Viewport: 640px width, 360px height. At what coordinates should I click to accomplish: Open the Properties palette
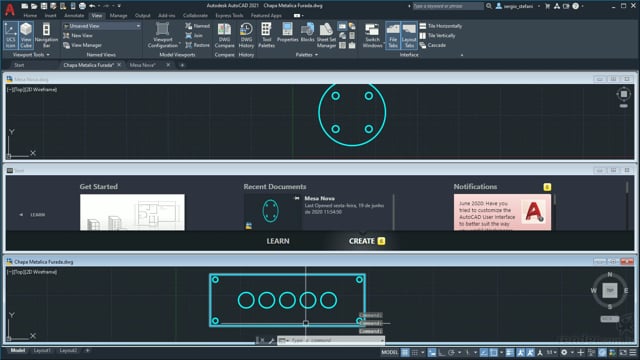(x=287, y=33)
